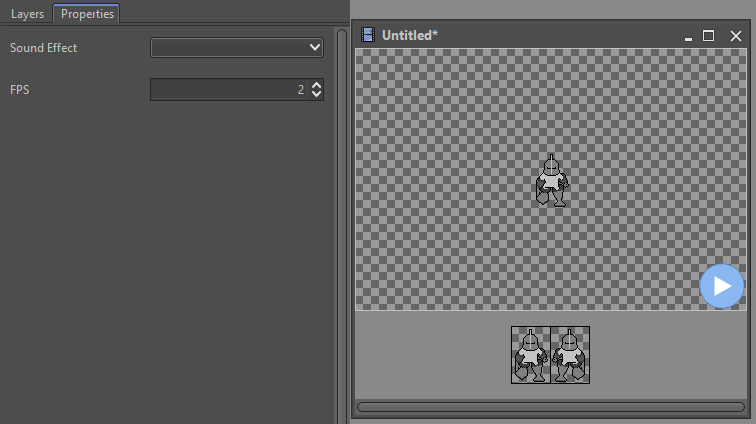
Task: Play the animation preview
Action: (x=722, y=286)
